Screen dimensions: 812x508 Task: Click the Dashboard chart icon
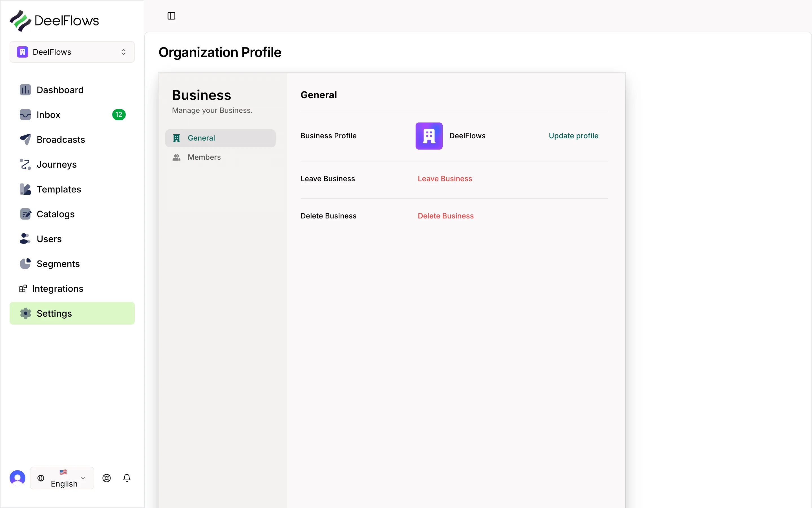coord(25,90)
